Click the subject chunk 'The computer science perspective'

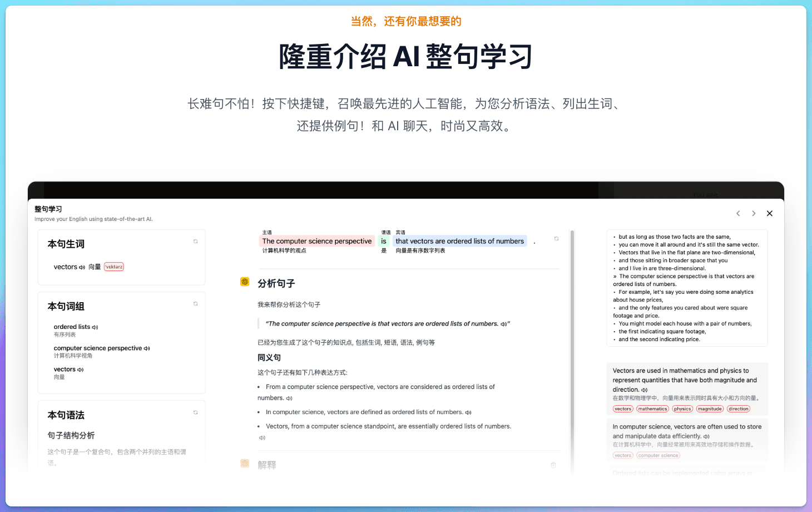pos(317,242)
